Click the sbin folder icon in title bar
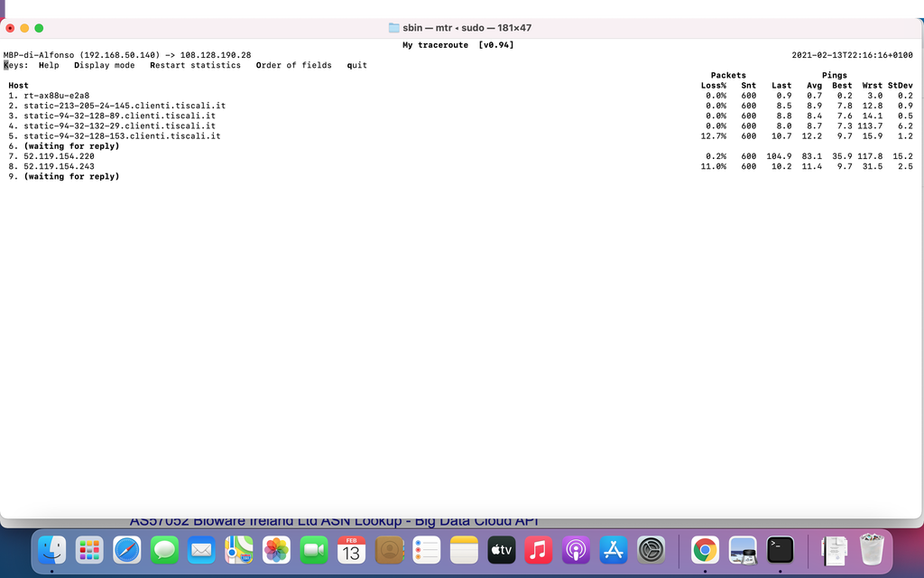The width and height of the screenshot is (924, 578). pyautogui.click(x=393, y=28)
